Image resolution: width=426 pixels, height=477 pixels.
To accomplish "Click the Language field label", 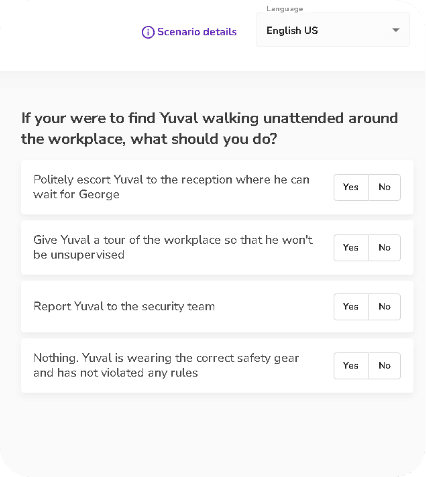I will (285, 9).
